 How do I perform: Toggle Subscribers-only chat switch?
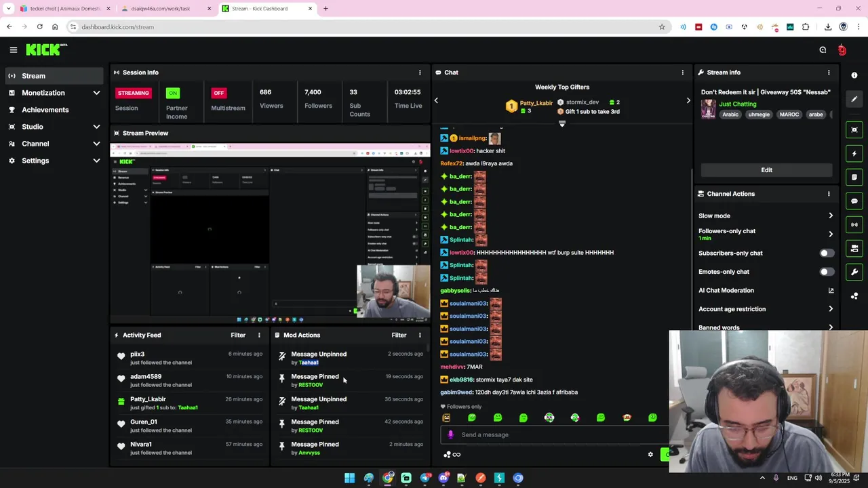coord(827,253)
